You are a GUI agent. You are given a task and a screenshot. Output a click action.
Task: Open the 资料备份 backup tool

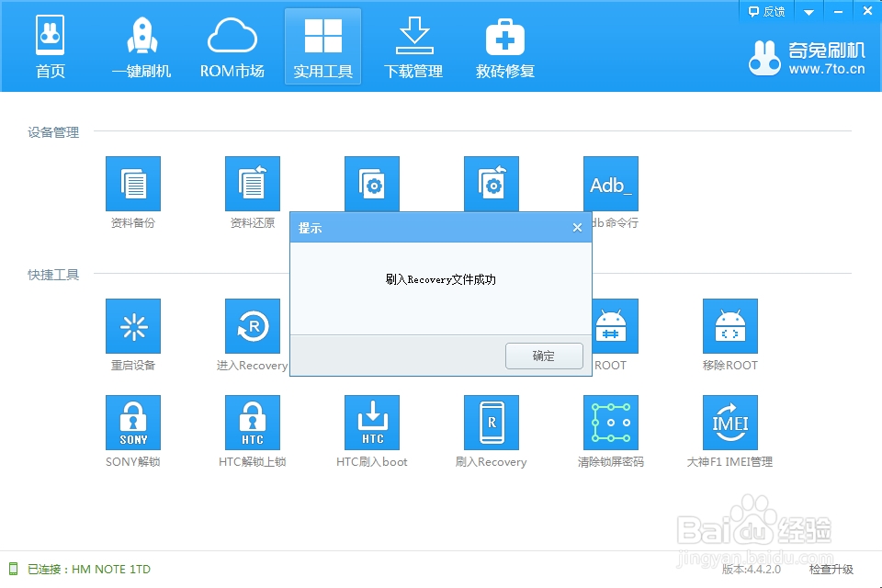(x=133, y=184)
